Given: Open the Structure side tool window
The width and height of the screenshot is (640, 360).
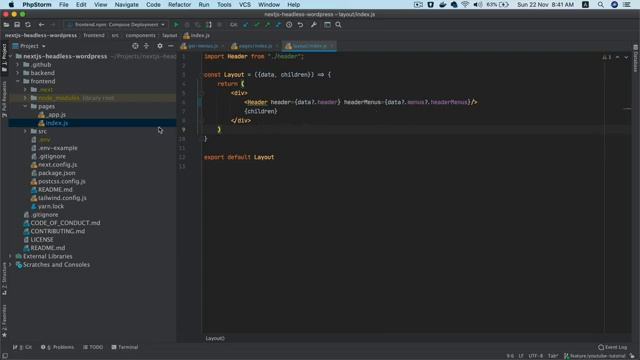Looking at the screenshot, I should point(4,279).
